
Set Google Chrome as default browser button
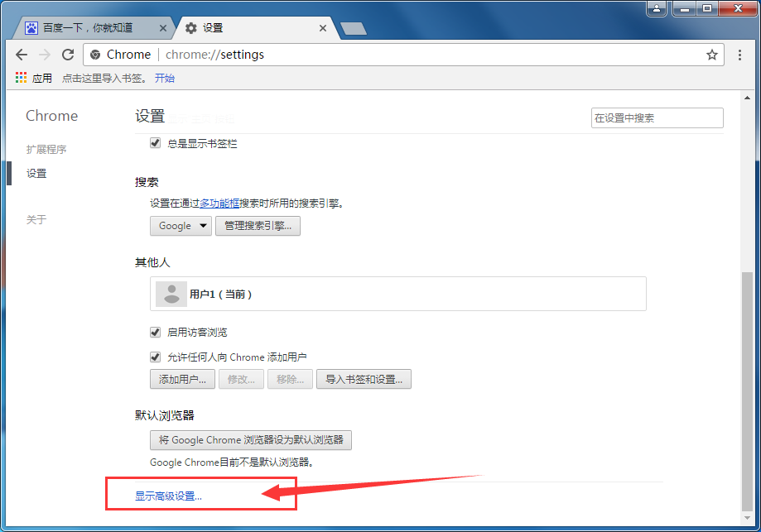[x=251, y=440]
